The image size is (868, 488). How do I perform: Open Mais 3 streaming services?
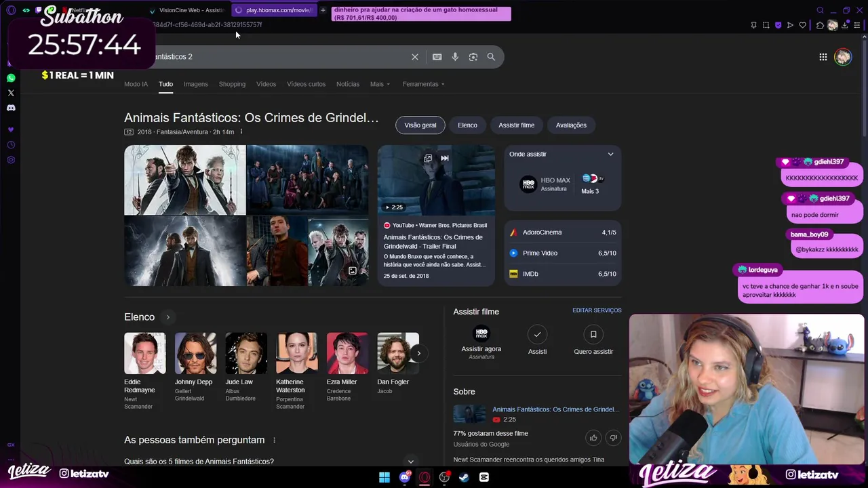coord(592,184)
